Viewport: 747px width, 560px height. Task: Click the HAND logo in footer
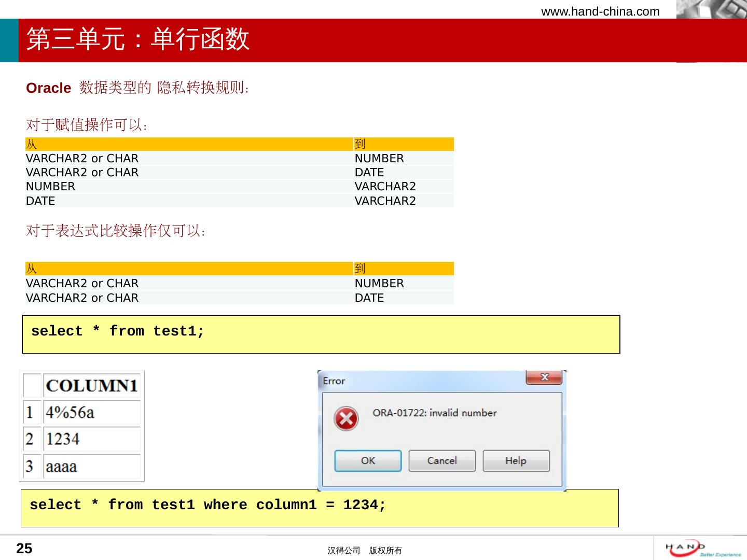point(702,549)
